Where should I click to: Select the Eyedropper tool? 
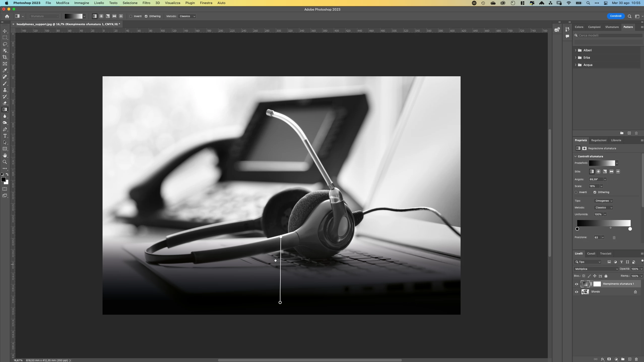click(x=5, y=70)
